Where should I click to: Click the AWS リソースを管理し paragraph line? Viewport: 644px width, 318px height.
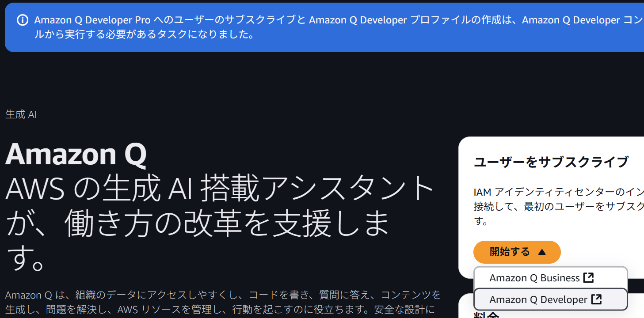pyautogui.click(x=220, y=310)
